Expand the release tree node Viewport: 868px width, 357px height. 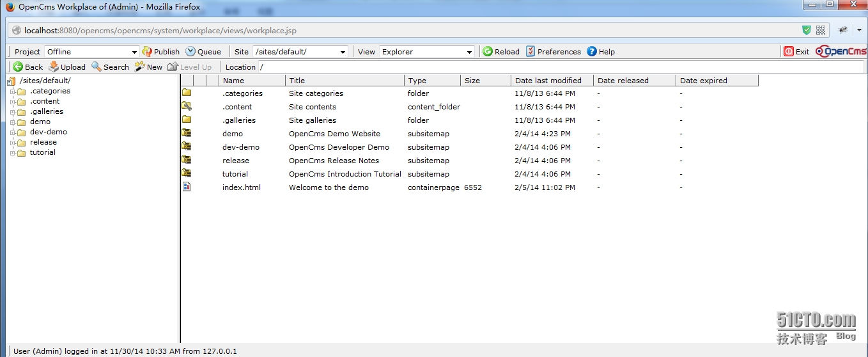tap(12, 142)
